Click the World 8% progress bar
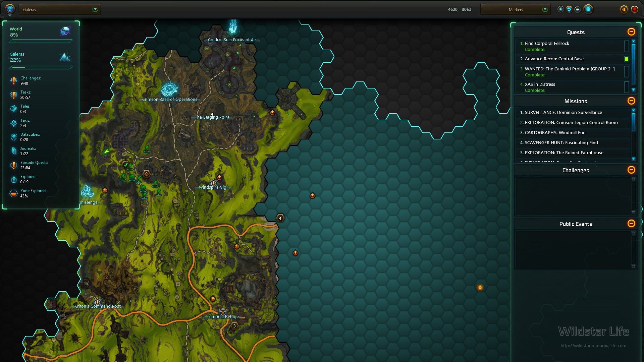The width and height of the screenshot is (644, 362). pyautogui.click(x=41, y=41)
